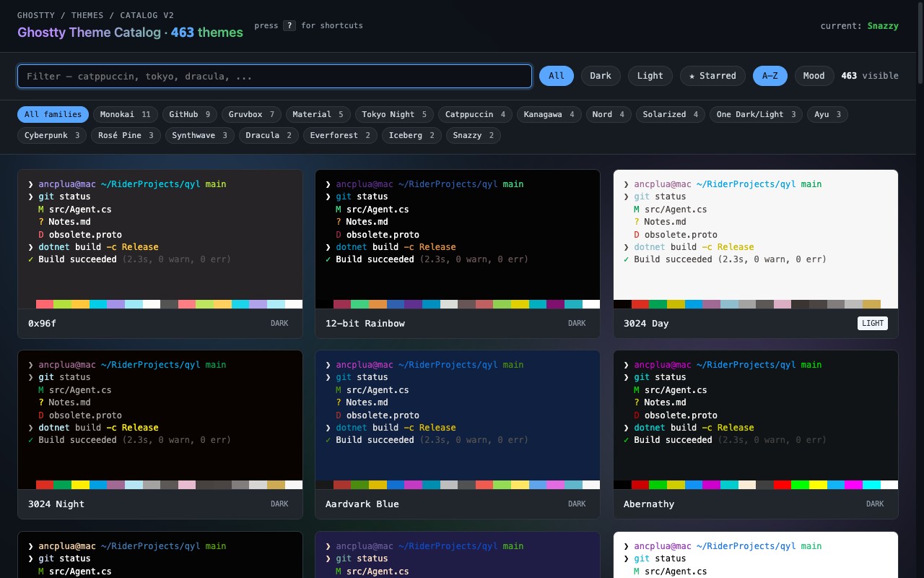Filter by Cyberpunk family
This screenshot has height=578, width=924.
tap(52, 135)
